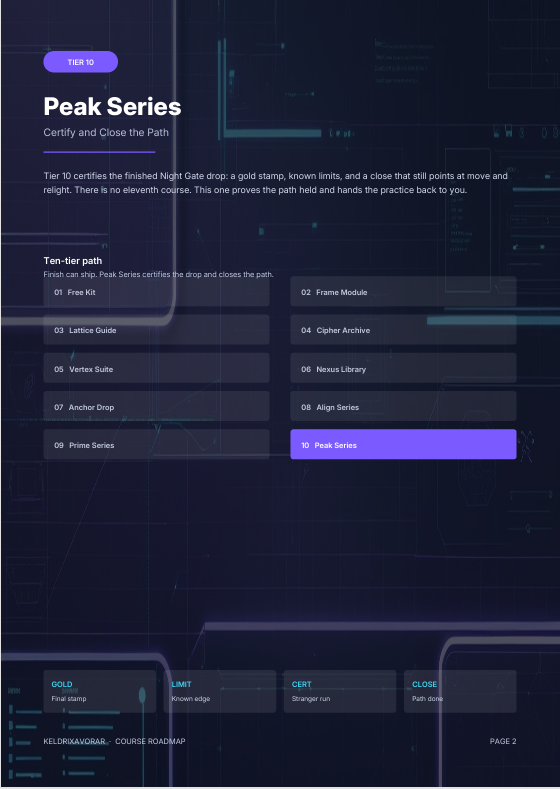Open the 01 Free Kit tier card
560x789 pixels.
(156, 292)
